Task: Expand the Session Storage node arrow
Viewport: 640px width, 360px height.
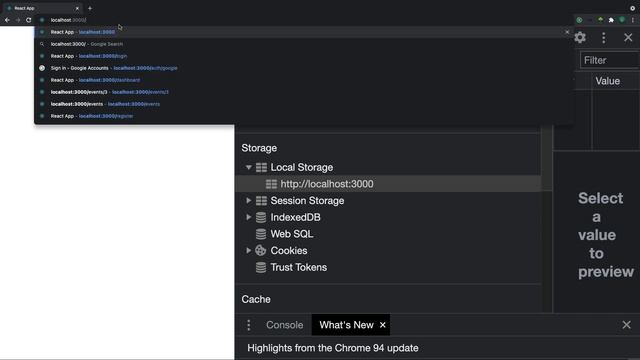Action: (x=249, y=200)
